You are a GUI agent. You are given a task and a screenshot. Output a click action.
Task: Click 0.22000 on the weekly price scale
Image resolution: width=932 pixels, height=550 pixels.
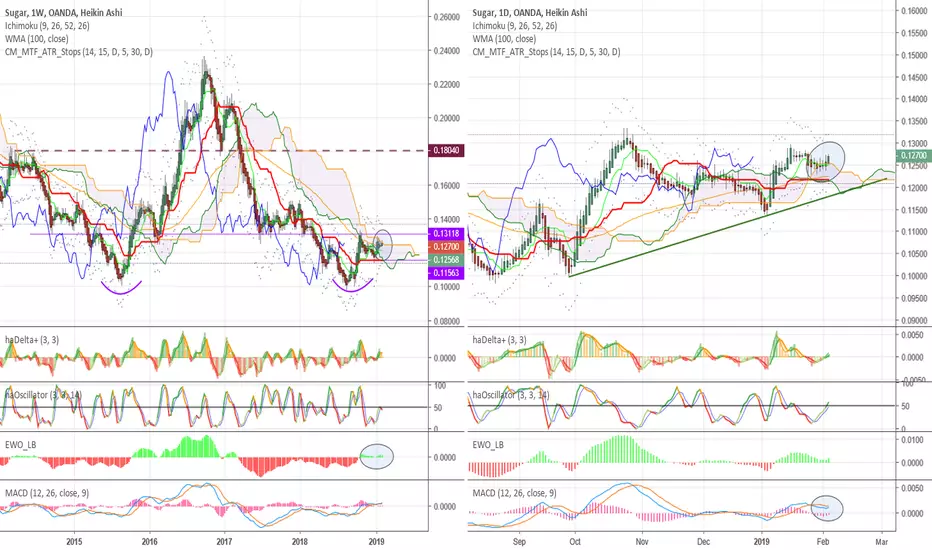tap(446, 84)
